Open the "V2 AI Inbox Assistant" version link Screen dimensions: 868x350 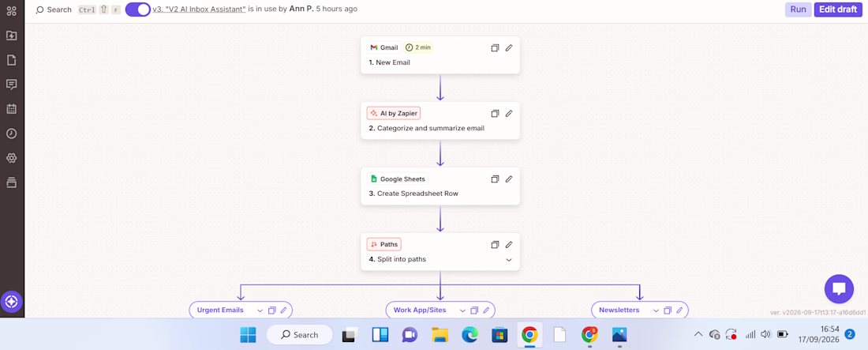(x=200, y=9)
